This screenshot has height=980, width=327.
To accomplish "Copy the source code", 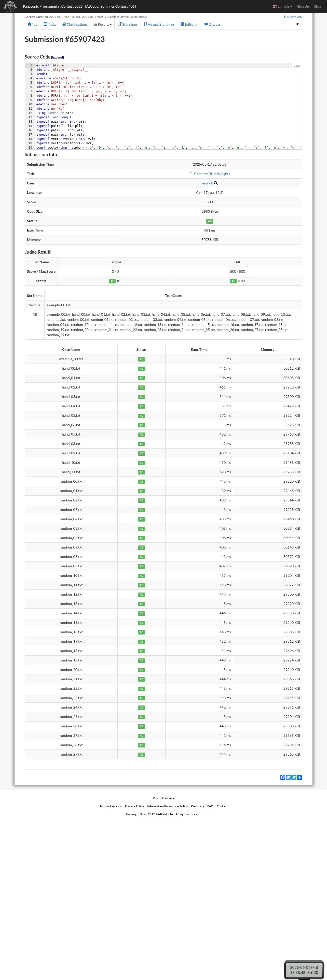I will [x=297, y=66].
